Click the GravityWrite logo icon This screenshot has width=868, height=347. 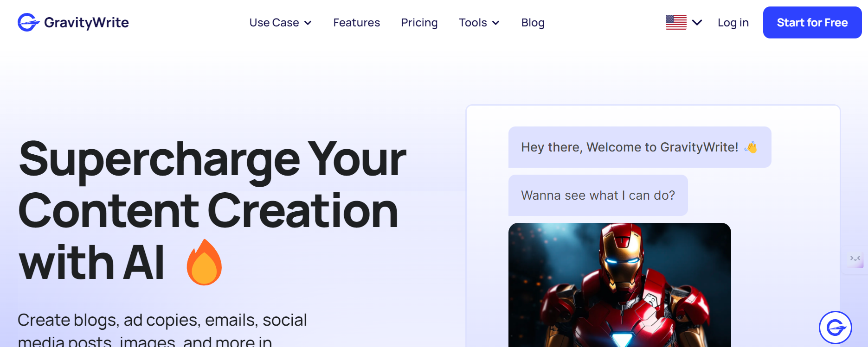28,22
